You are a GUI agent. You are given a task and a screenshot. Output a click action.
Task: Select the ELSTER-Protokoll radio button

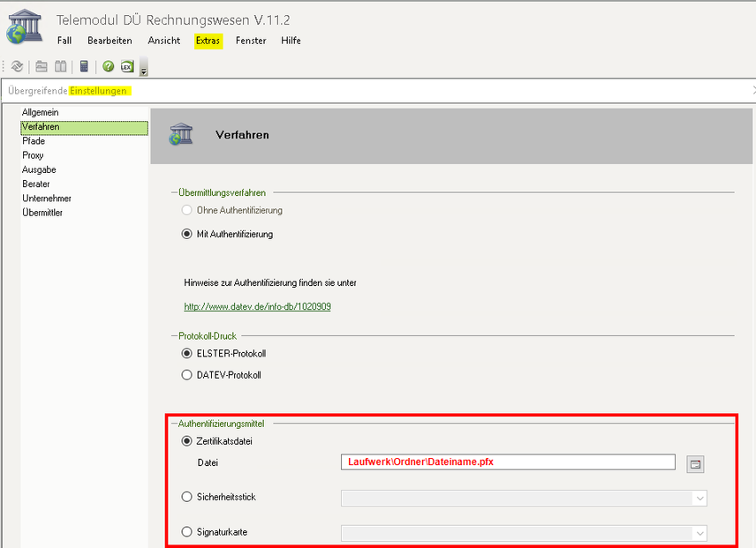coord(186,353)
